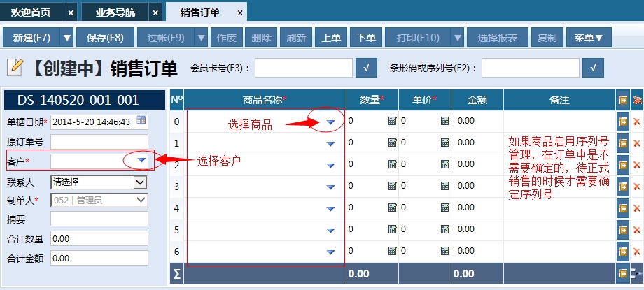Click the 作废 button
644x290 pixels.
pyautogui.click(x=226, y=38)
